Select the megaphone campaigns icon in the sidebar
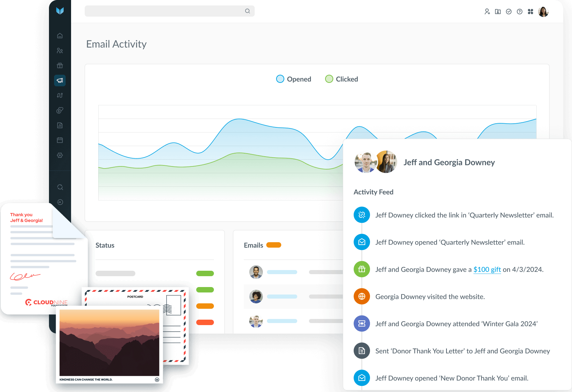 [60, 81]
